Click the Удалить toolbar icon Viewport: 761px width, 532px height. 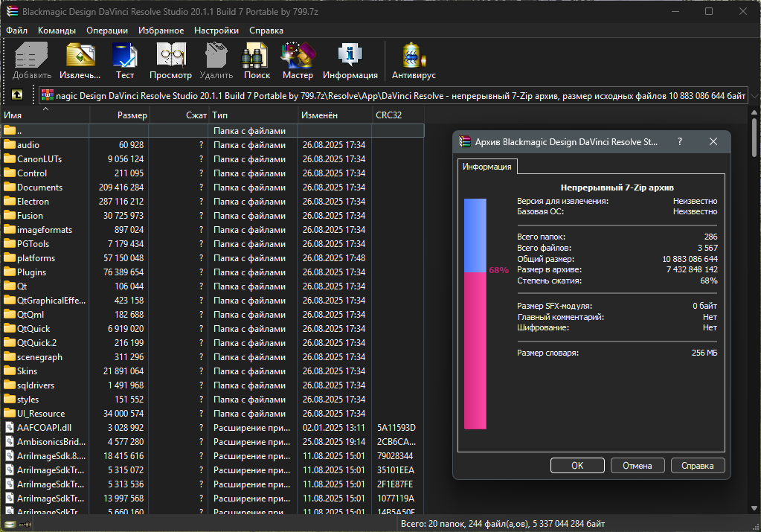coord(216,54)
